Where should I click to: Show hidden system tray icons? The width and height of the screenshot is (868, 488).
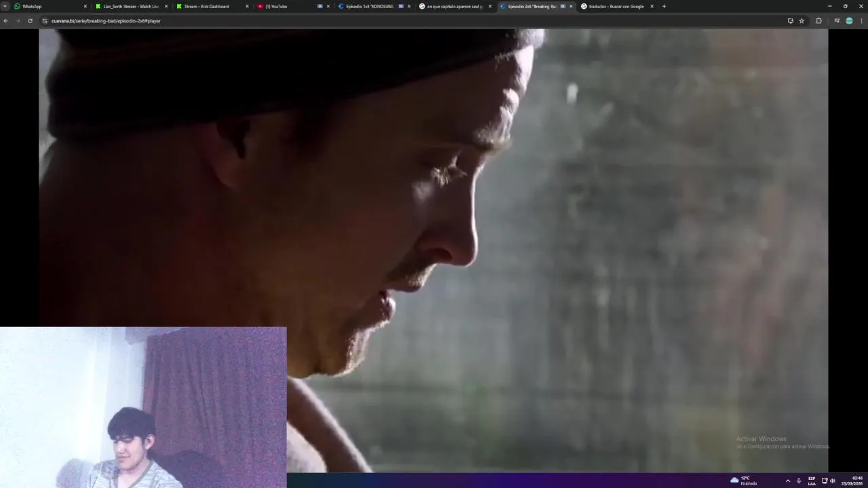pos(787,481)
